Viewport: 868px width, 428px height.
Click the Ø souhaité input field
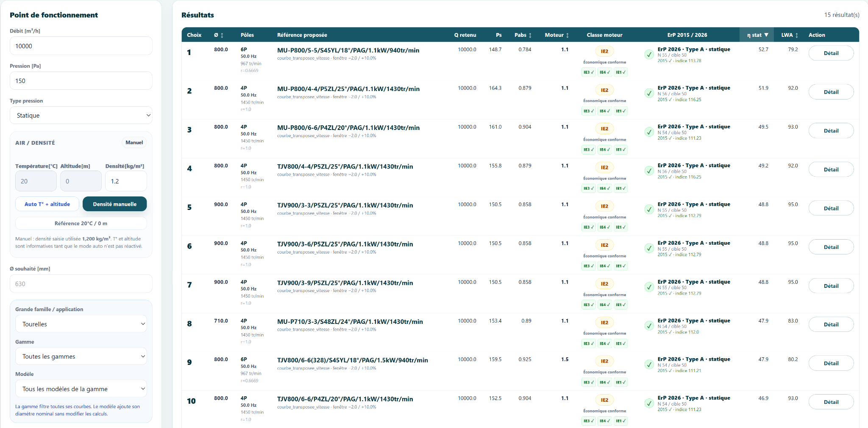click(81, 284)
